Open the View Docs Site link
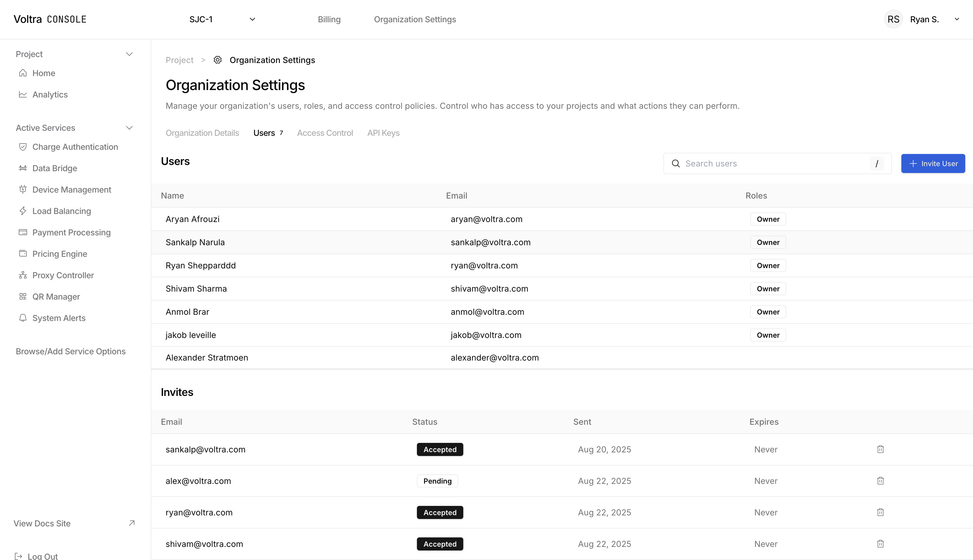Image resolution: width=973 pixels, height=560 pixels. pos(42,523)
